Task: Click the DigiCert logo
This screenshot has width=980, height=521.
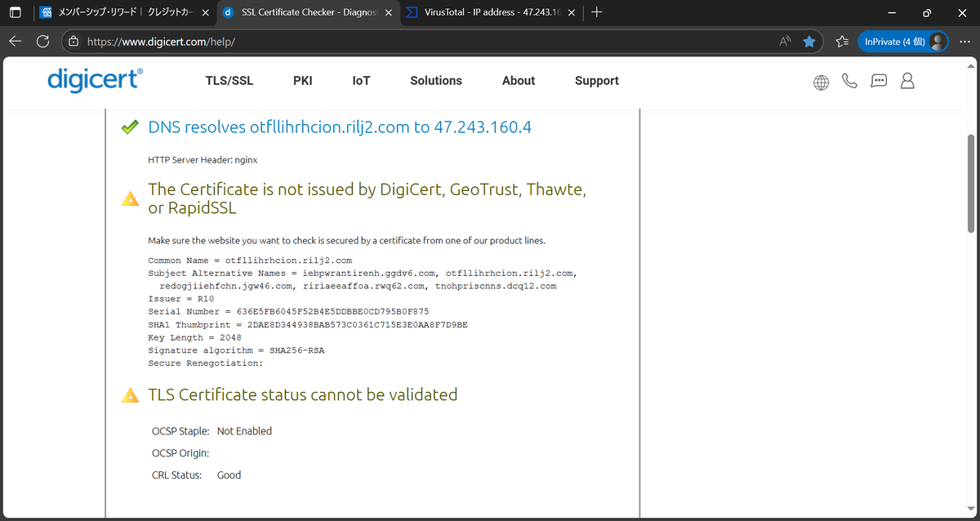Action: click(x=95, y=80)
